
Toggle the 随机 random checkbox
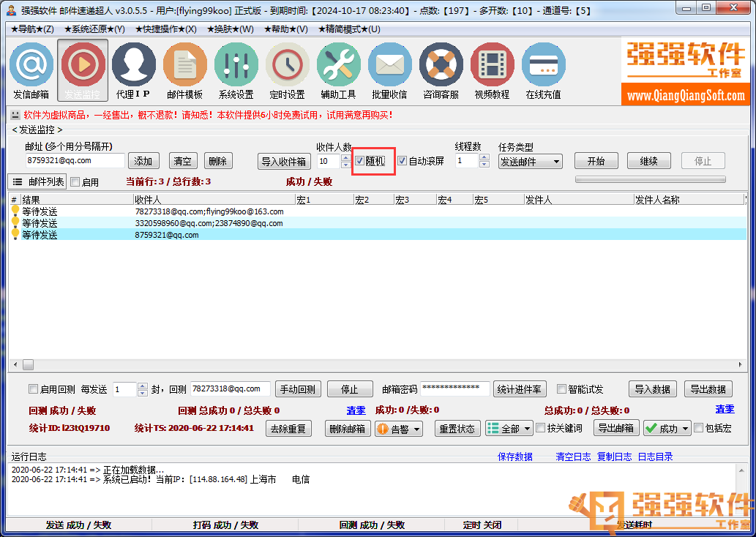coord(359,161)
